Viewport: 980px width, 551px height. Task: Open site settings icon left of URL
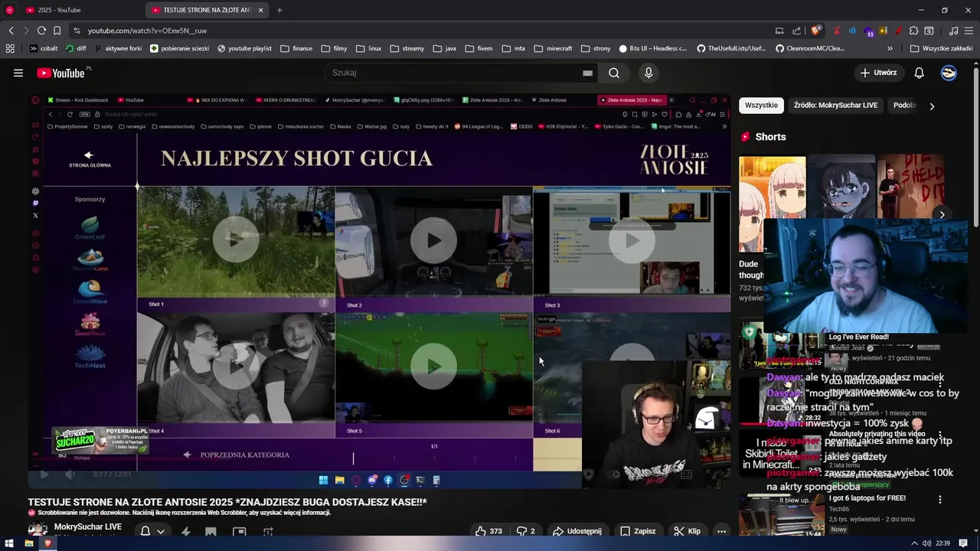(77, 31)
